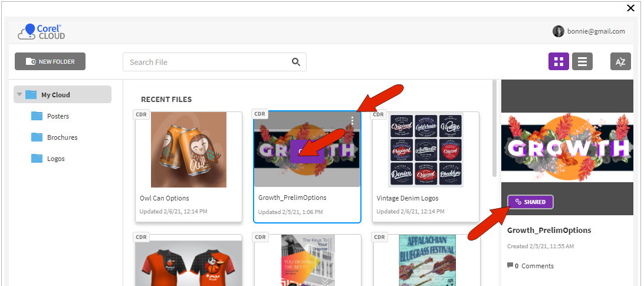Image resolution: width=644 pixels, height=286 pixels.
Task: Click the Corel Cloud logo
Action: coord(41,32)
